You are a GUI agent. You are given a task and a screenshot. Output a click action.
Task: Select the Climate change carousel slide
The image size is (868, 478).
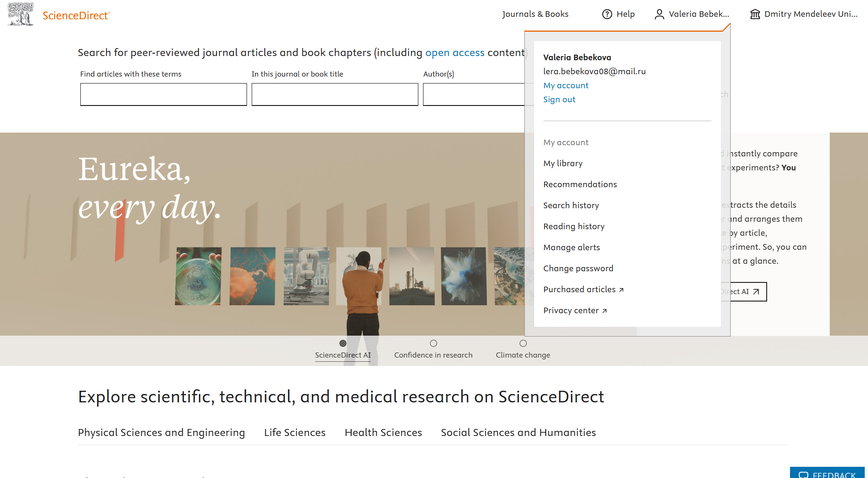[x=523, y=344]
